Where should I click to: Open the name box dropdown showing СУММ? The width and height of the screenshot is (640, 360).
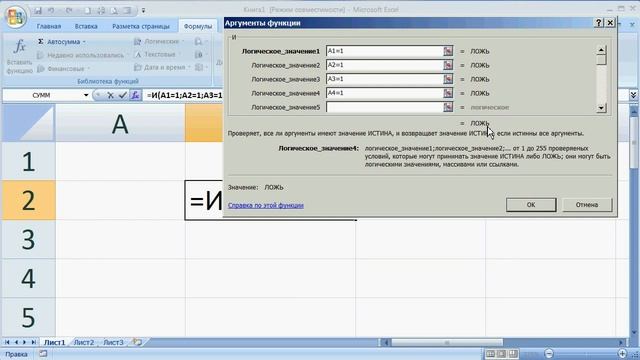pyautogui.click(x=86, y=95)
